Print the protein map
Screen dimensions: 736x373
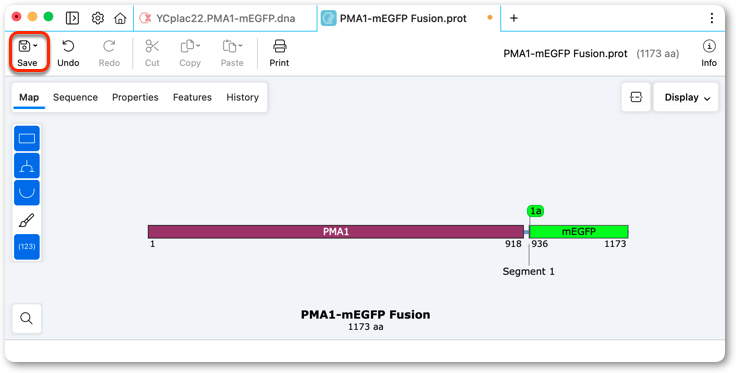[279, 53]
